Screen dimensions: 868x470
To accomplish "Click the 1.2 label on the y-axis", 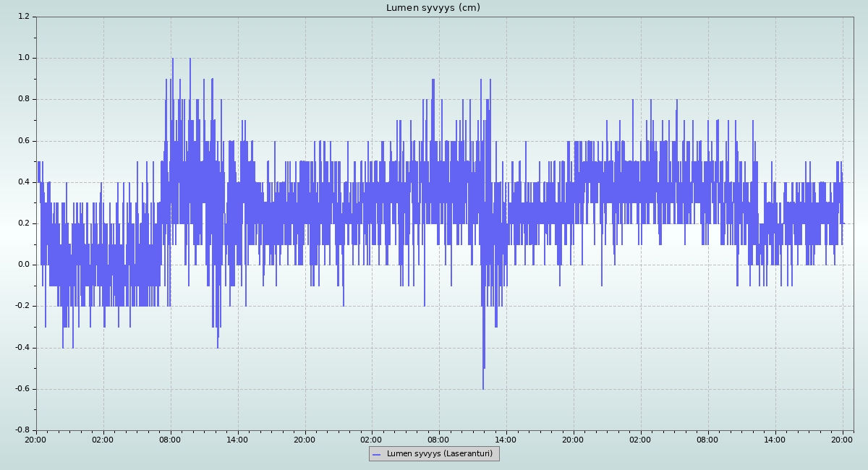I will (23, 17).
